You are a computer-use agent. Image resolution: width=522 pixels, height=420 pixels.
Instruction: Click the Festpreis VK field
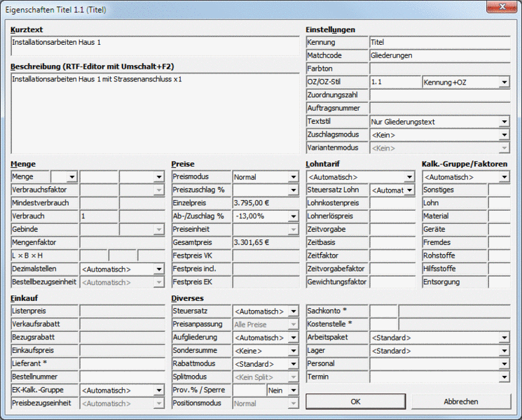click(266, 255)
